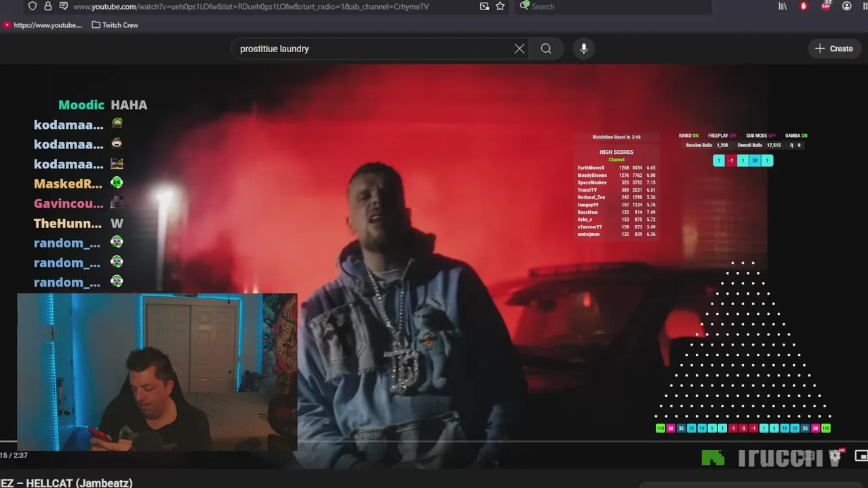Click the MaskedR... chat username
Screen dimensions: 868x488
tap(68, 184)
